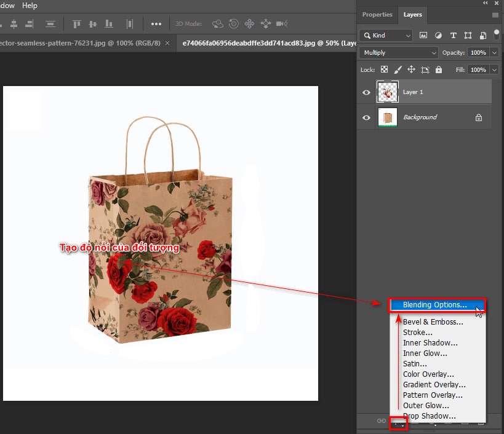
Task: Select the Lock transparent pixels icon
Action: coord(383,69)
